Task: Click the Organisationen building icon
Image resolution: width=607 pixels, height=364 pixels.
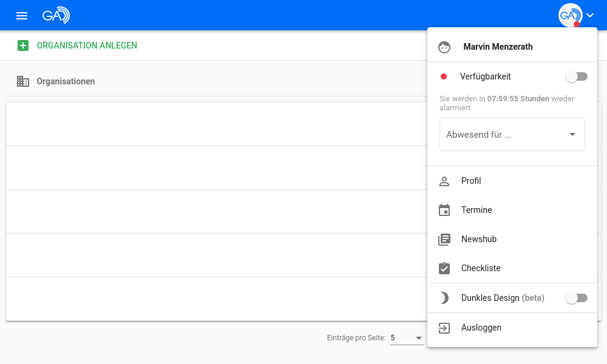Action: point(23,81)
